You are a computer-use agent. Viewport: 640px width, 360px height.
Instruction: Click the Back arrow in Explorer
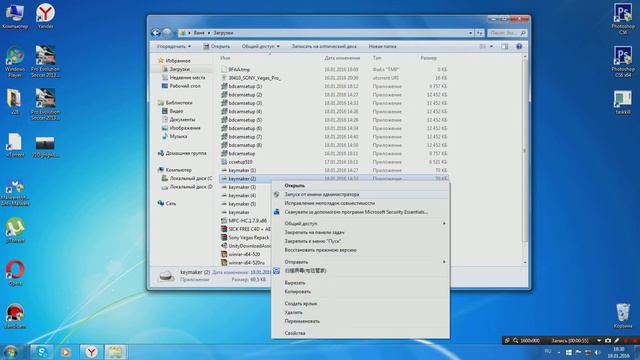point(156,33)
